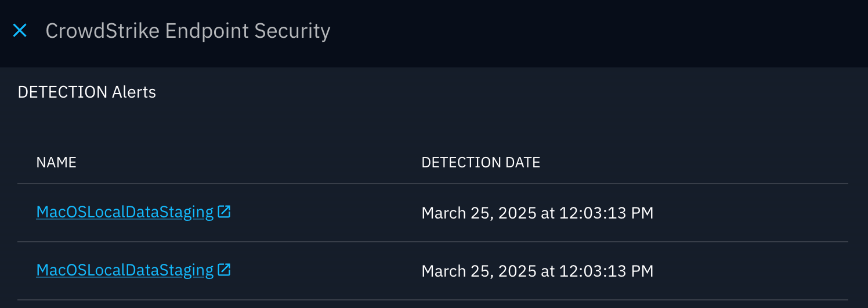This screenshot has height=308, width=868.
Task: Close the CrowdStrike Endpoint Security panel
Action: coord(20,31)
